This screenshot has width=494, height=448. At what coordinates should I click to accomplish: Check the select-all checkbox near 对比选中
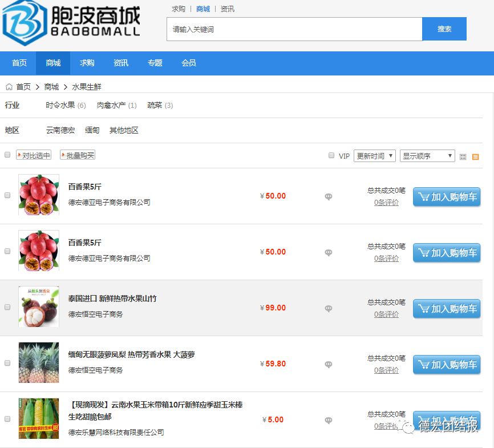click(7, 155)
